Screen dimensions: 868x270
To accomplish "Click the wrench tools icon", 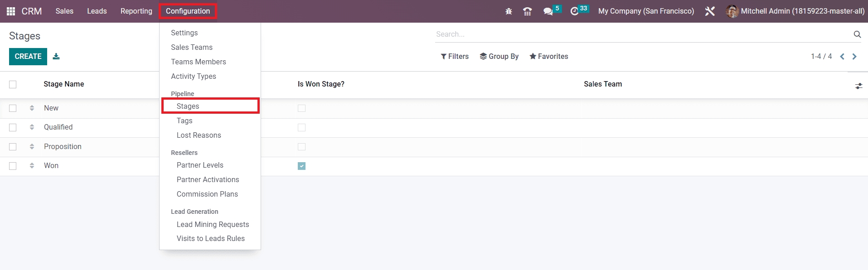I will [x=710, y=11].
